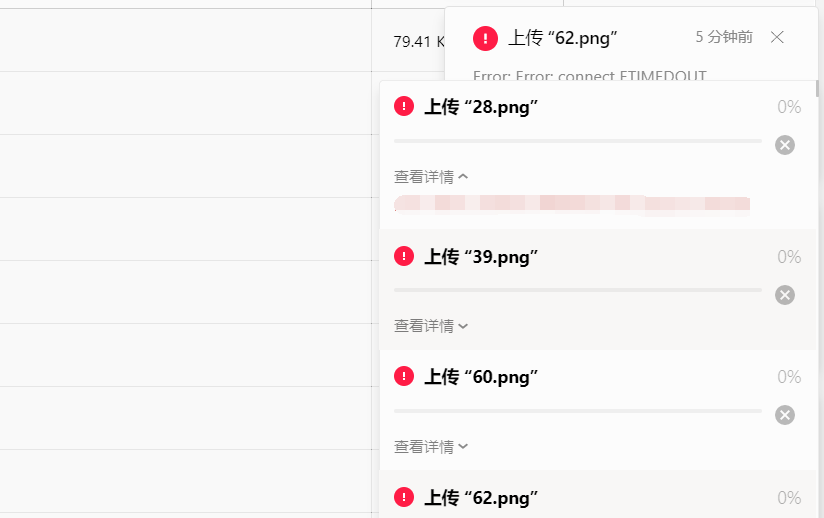This screenshot has width=824, height=518.
Task: Cancel the 28.png upload
Action: point(785,145)
